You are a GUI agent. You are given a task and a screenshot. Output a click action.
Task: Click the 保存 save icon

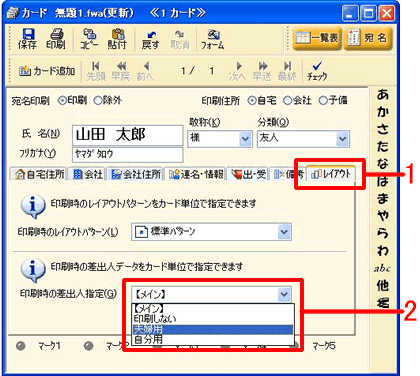pyautogui.click(x=28, y=39)
